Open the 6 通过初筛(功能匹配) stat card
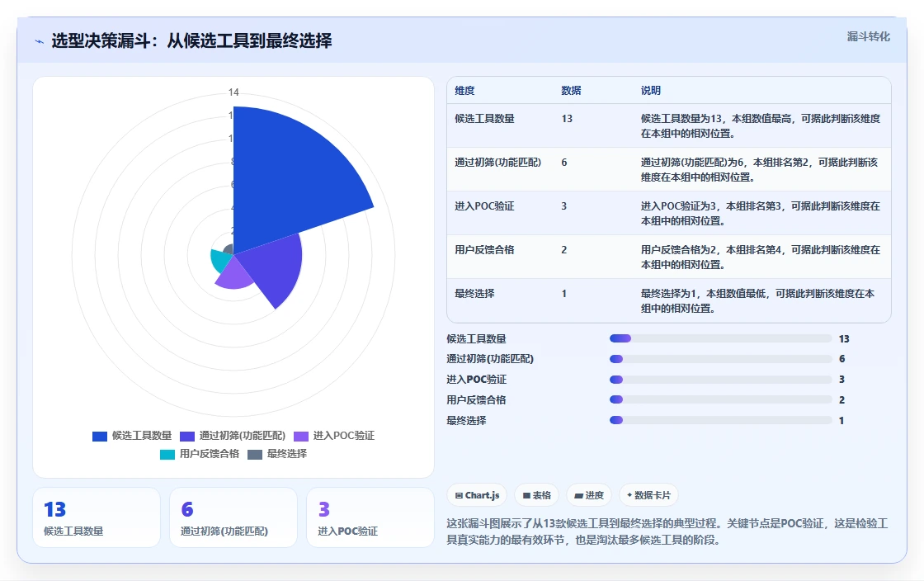Viewport: 924px width, 581px height. coord(233,517)
